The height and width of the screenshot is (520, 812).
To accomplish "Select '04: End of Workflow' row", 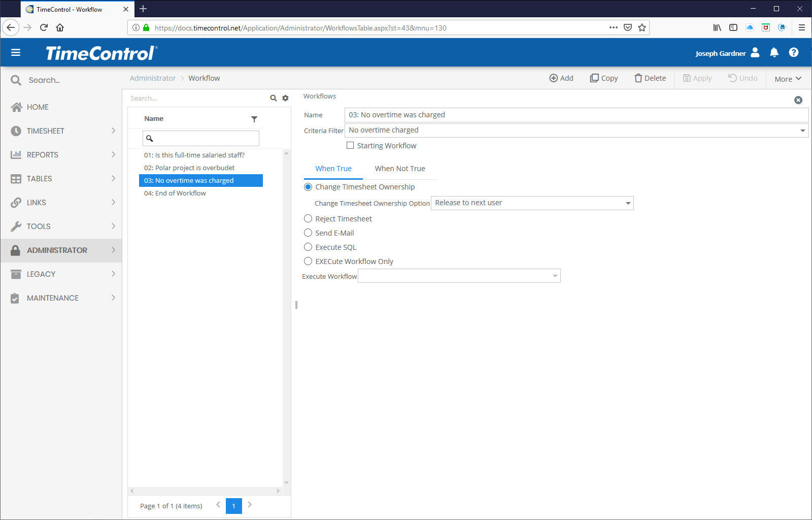I will click(201, 193).
